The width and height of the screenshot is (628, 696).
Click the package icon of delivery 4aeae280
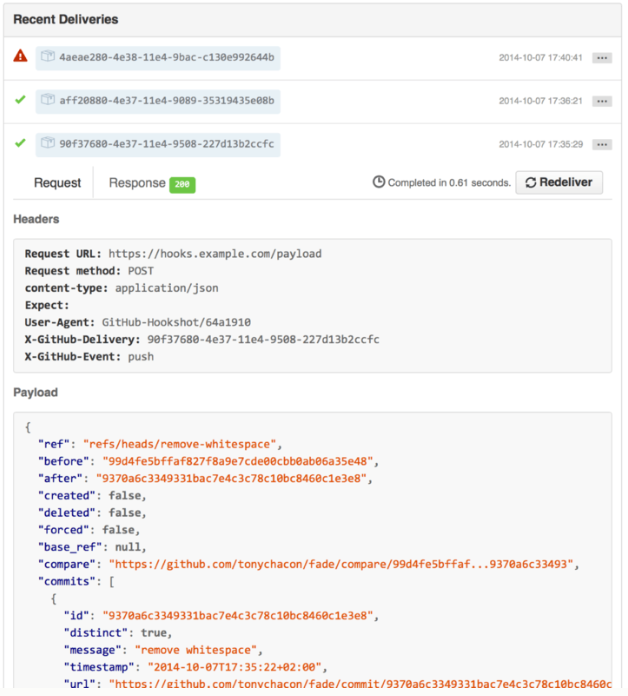(48, 56)
